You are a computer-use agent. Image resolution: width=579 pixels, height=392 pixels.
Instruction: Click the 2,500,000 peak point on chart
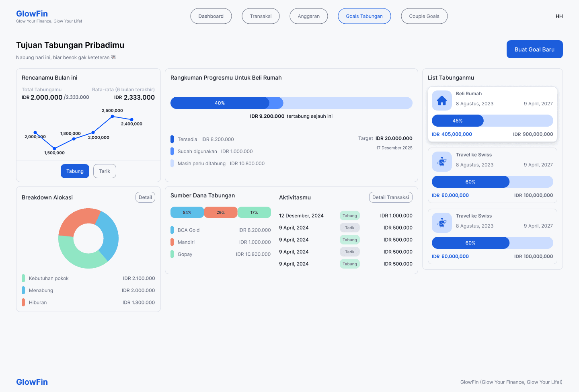(x=113, y=117)
